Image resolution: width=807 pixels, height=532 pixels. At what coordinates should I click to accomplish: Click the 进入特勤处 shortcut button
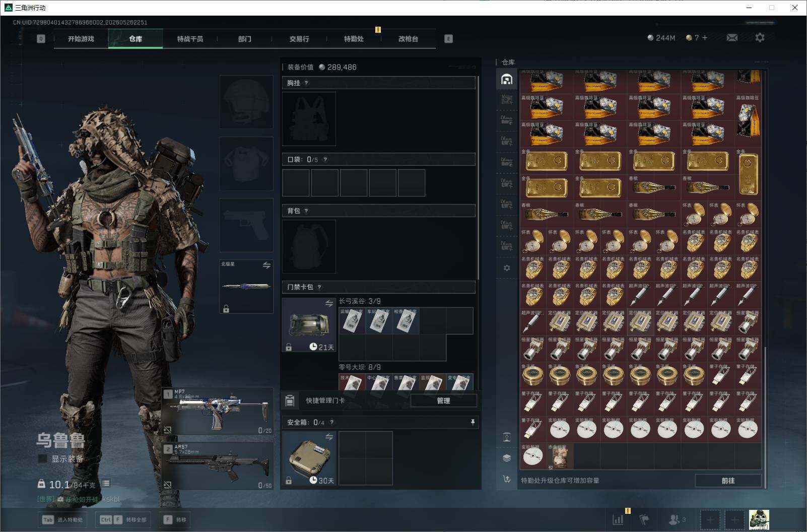63,520
